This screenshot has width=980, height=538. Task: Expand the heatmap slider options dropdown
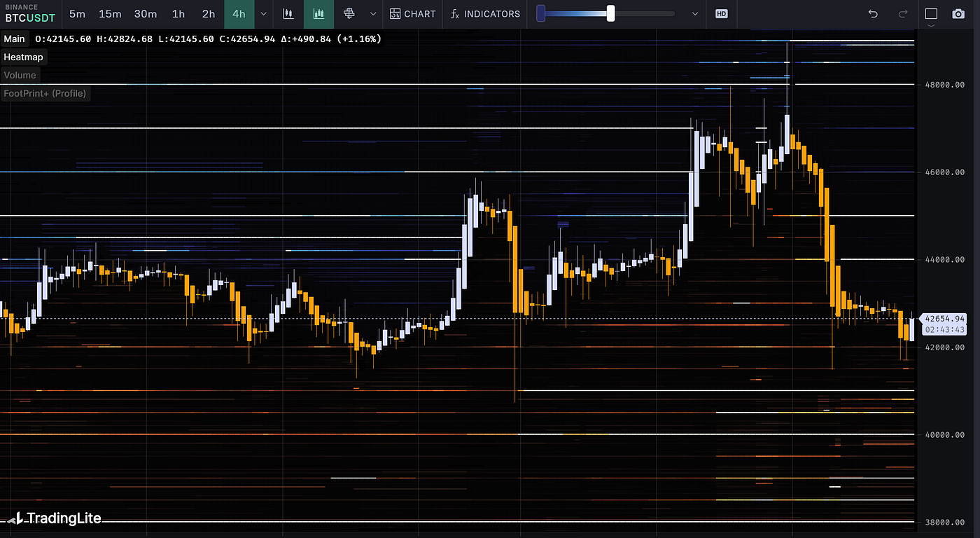click(694, 13)
